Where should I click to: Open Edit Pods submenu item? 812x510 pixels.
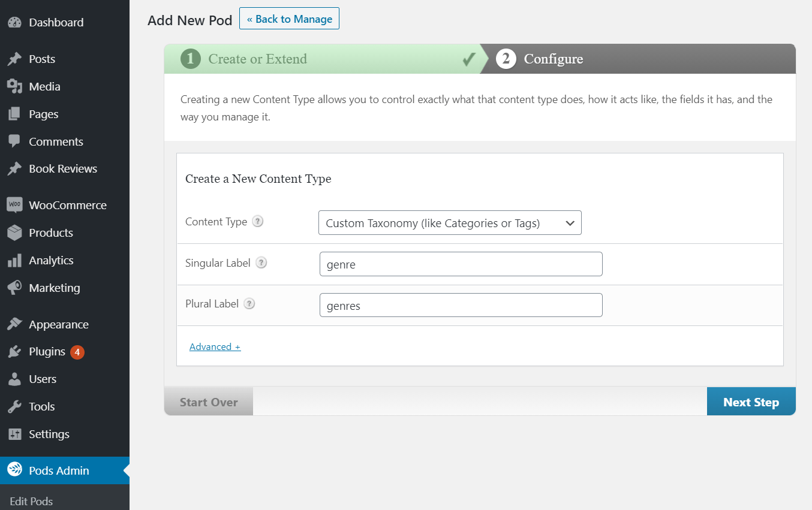coord(31,502)
